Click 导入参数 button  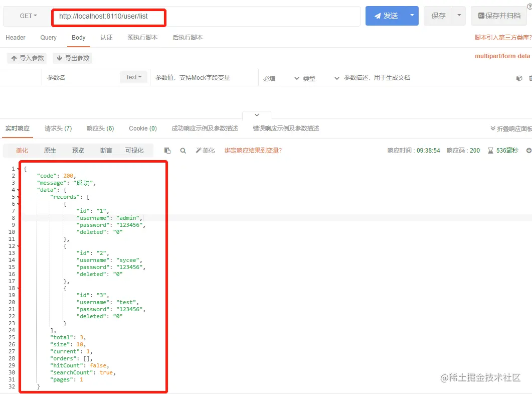pyautogui.click(x=27, y=58)
